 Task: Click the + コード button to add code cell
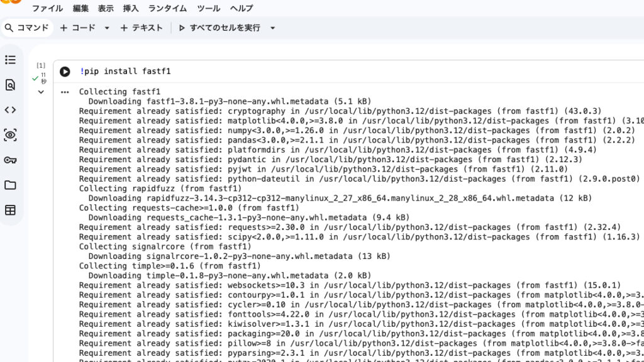click(78, 28)
